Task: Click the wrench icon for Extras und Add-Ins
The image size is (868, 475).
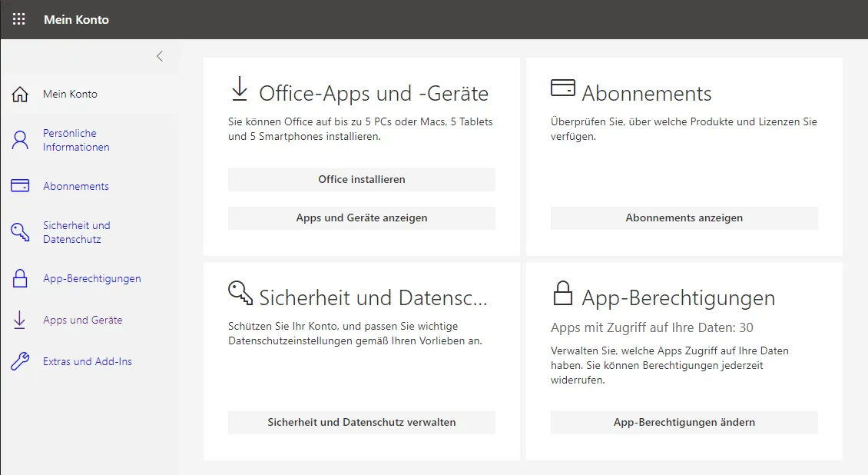Action: pos(20,361)
